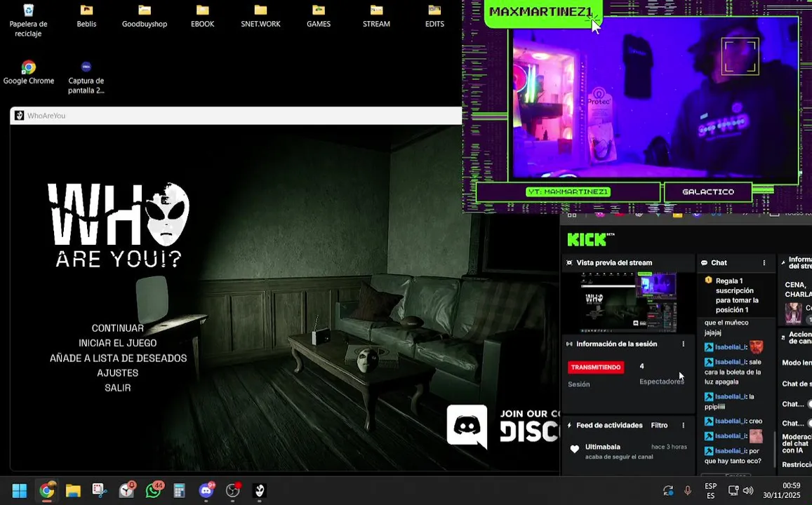This screenshot has height=505, width=812.
Task: Open WhatsApp from the taskbar
Action: click(153, 490)
